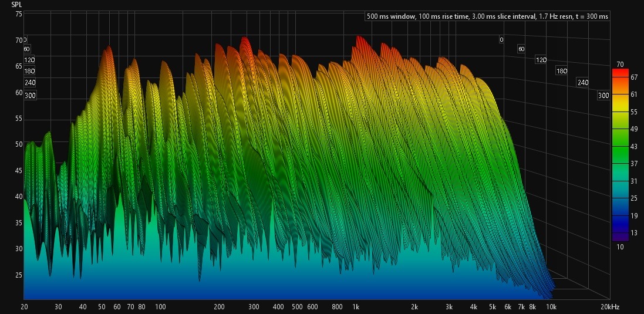Click the 1k label on the frequency axis
Viewport: 644px width, 314px height.
click(x=356, y=307)
